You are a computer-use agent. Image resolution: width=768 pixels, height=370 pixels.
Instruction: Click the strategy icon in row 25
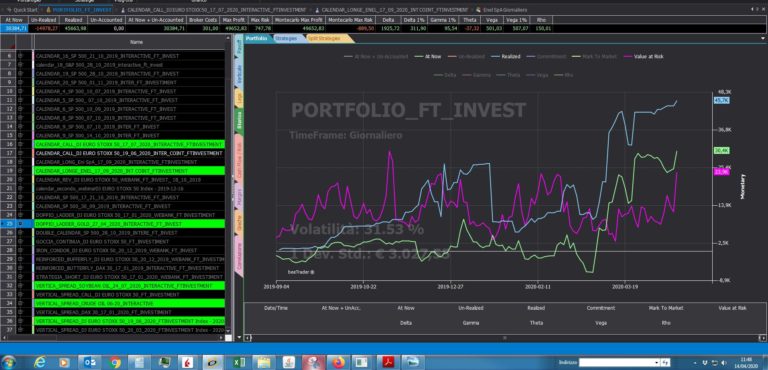point(21,223)
